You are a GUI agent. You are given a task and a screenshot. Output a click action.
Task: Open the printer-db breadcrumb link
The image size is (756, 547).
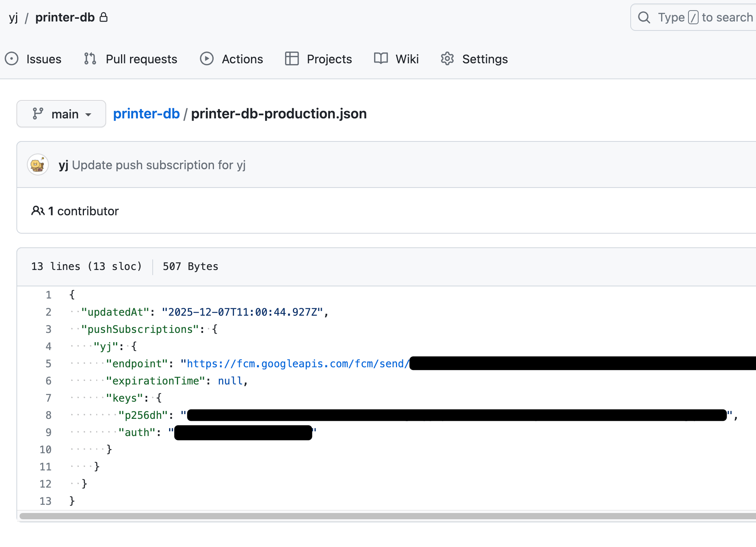click(146, 114)
